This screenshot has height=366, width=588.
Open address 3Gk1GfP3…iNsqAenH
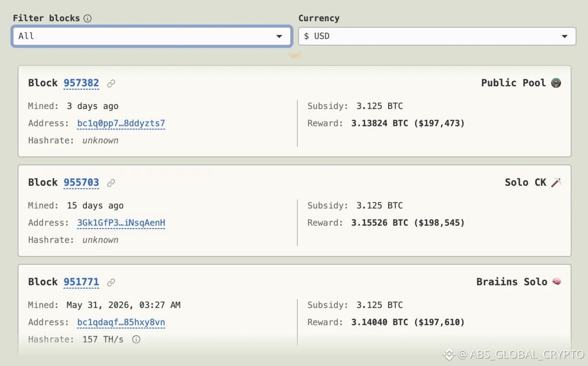coord(121,223)
